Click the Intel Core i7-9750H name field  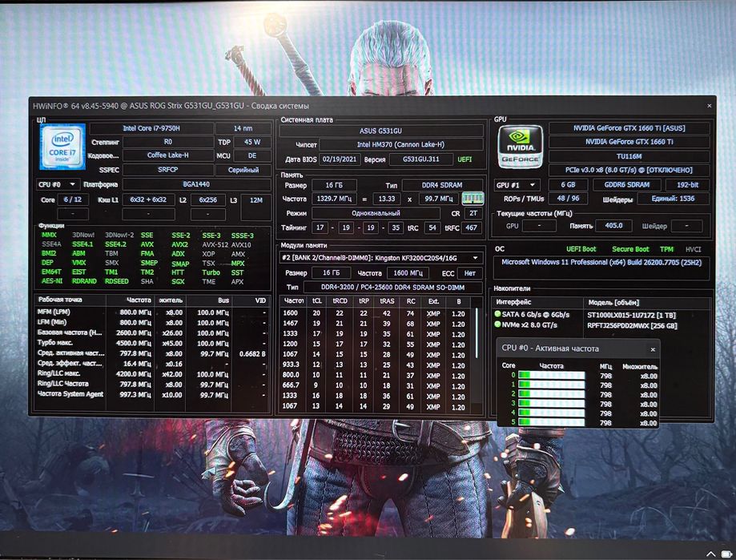(151, 128)
